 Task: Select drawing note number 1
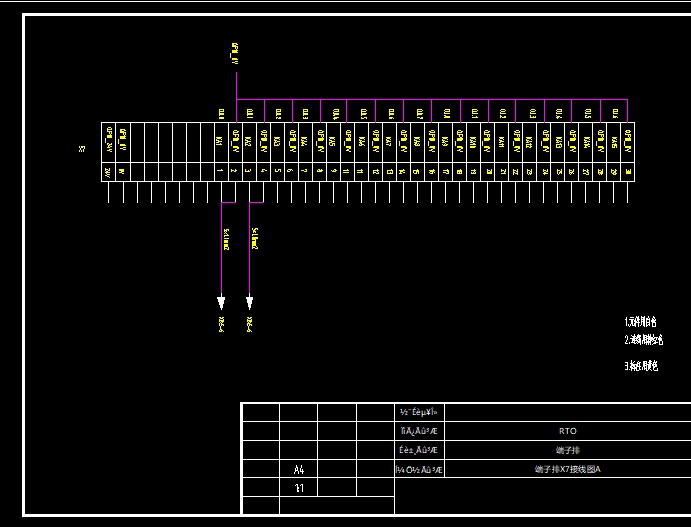[x=640, y=322]
